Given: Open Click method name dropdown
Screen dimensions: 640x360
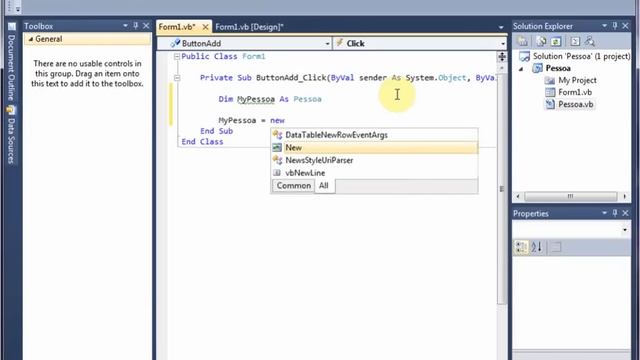Looking at the screenshot, I should (x=502, y=44).
